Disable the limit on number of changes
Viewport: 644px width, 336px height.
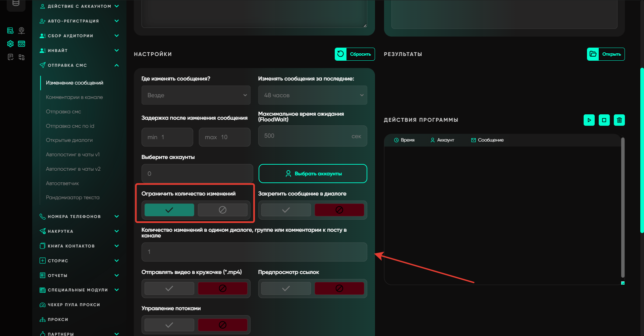tap(222, 210)
